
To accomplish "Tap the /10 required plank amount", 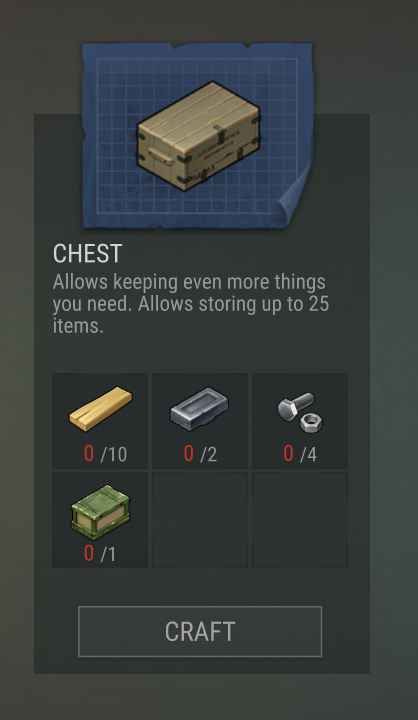I will (113, 455).
